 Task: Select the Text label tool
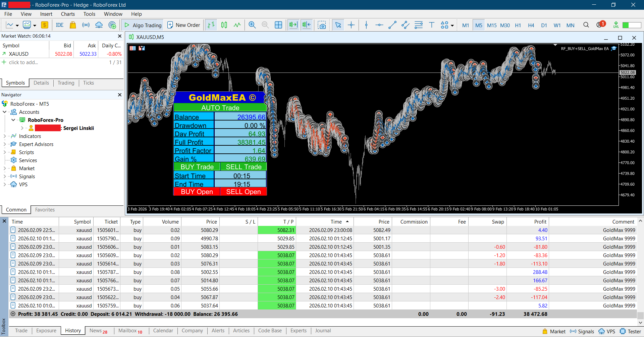(x=432, y=25)
